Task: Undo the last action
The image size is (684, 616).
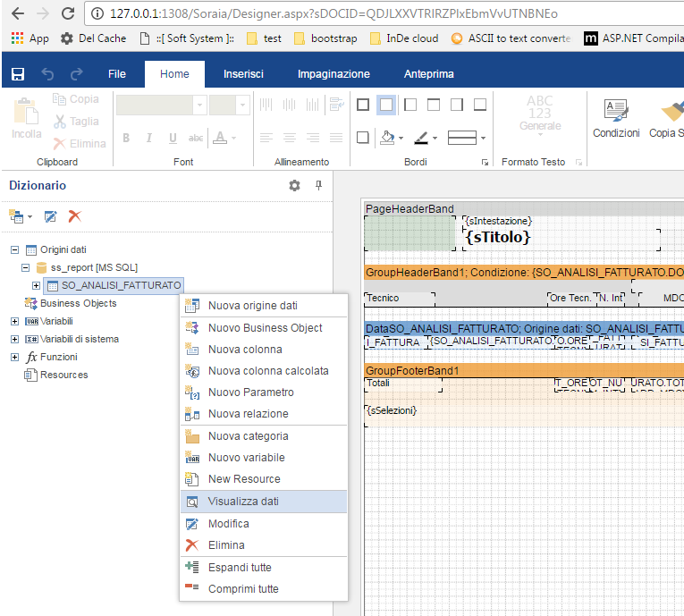Action: coord(47,74)
